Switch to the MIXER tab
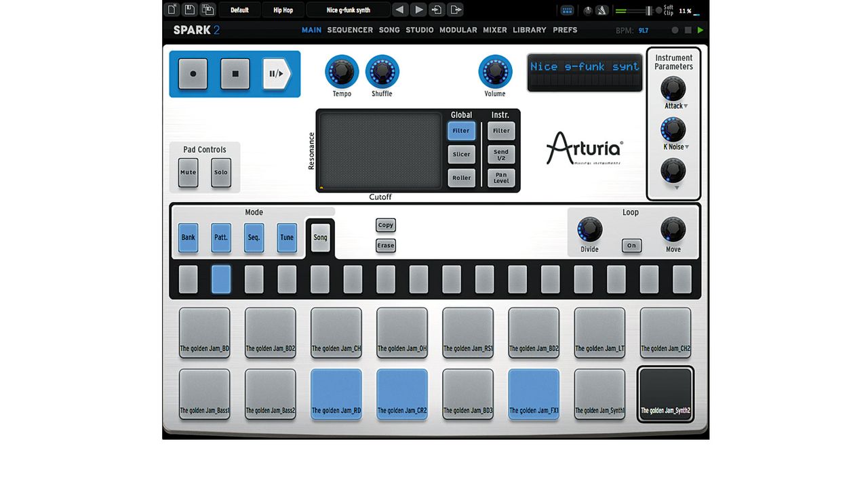 pos(495,30)
